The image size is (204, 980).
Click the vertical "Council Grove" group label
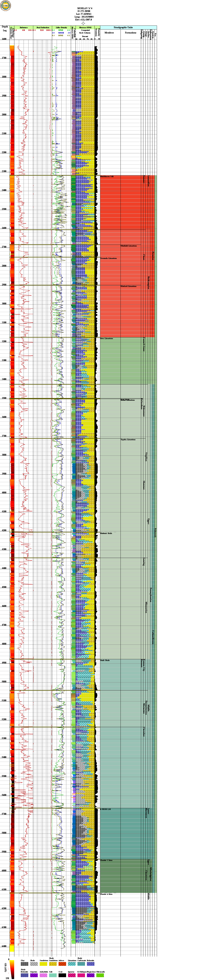(144, 344)
